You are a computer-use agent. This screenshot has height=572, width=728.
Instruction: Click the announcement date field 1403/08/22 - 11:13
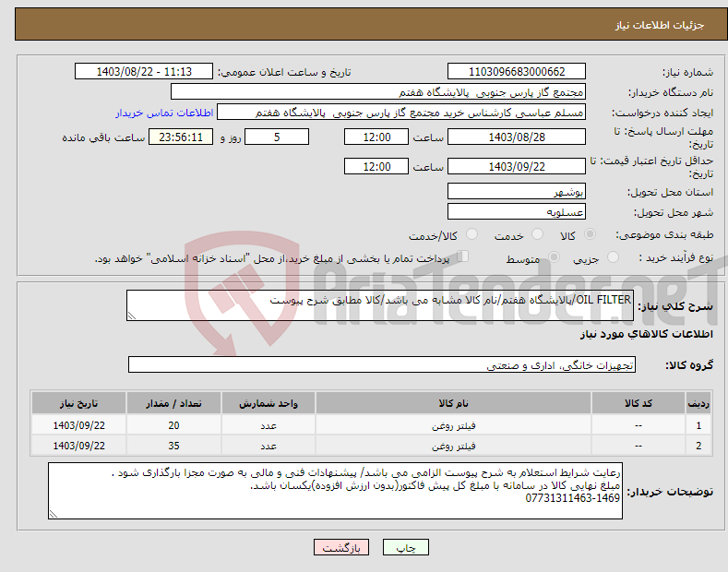(144, 72)
